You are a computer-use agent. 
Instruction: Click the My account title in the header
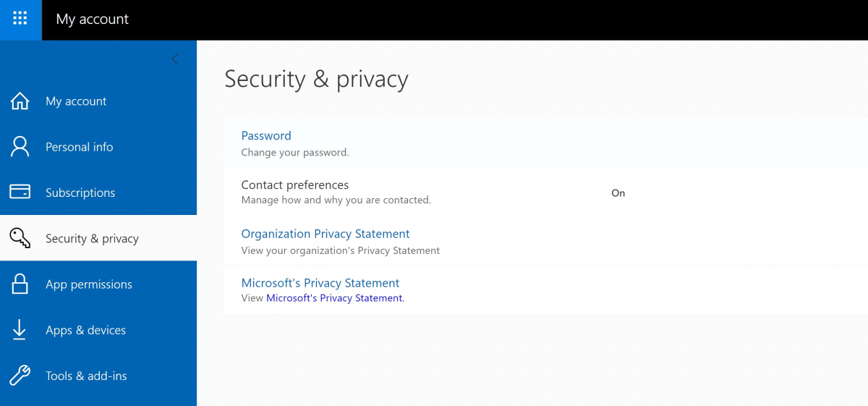pyautogui.click(x=92, y=20)
